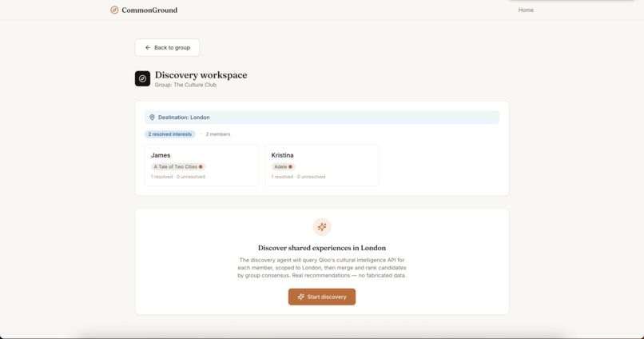
Task: Click the orange dot on A Tale of Two Cities
Action: coord(201,167)
